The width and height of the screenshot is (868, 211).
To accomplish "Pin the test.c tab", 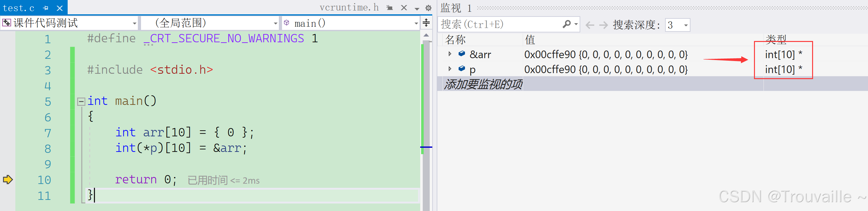I will (46, 8).
